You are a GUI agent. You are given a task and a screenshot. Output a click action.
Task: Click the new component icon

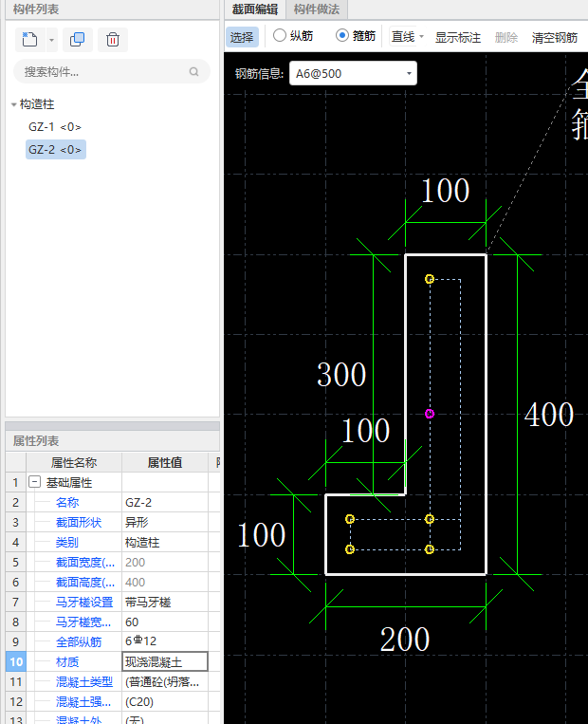(30, 39)
